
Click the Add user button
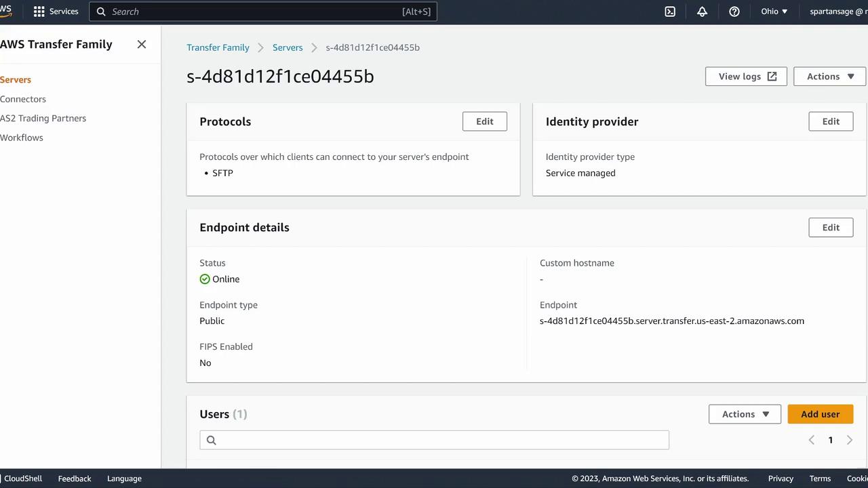pyautogui.click(x=820, y=414)
